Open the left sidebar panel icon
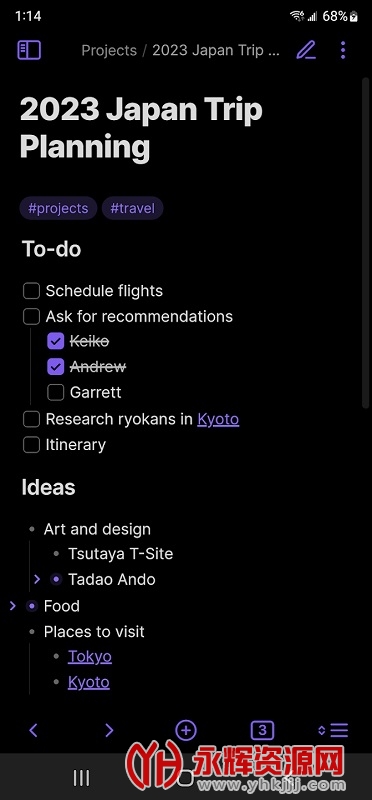The image size is (372, 800). tap(29, 51)
